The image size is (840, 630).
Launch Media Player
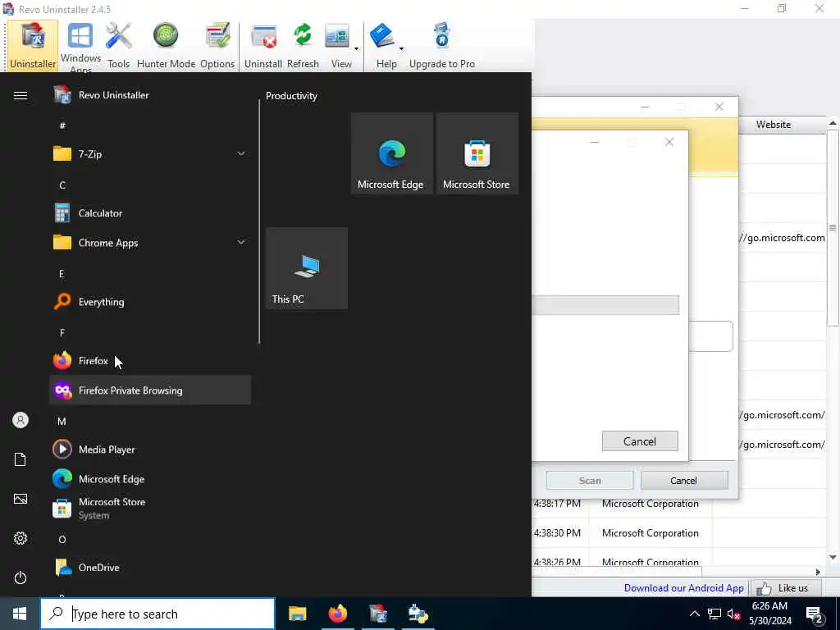150,450
